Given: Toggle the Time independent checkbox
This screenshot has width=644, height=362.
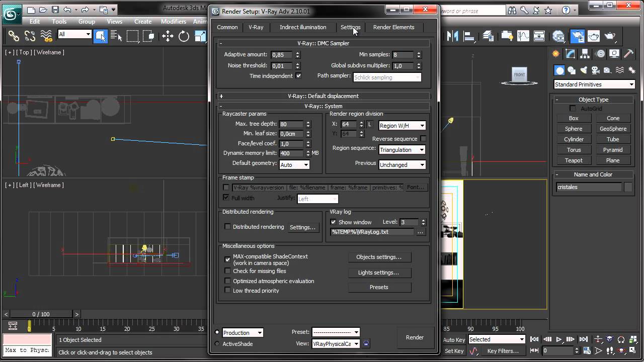Looking at the screenshot, I should [298, 76].
